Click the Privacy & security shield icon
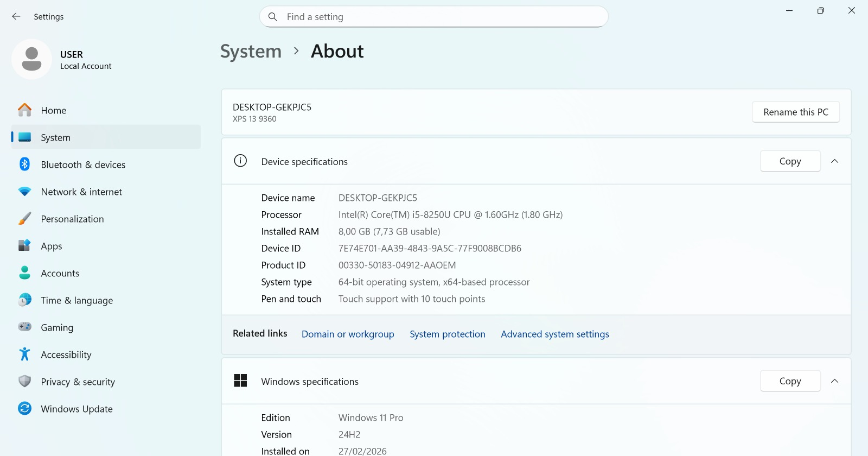 [x=24, y=382]
